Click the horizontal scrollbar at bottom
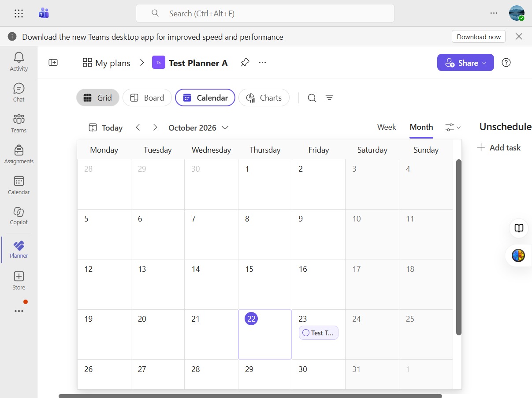 tap(250, 396)
